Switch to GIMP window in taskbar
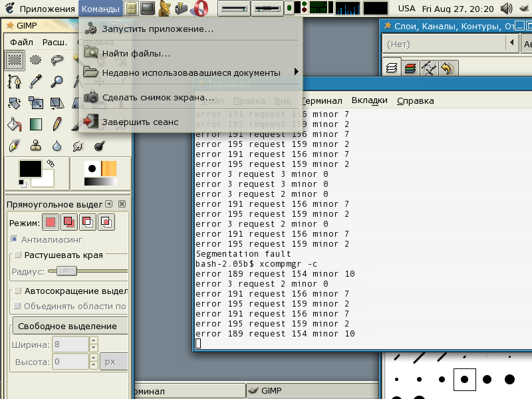 312,390
